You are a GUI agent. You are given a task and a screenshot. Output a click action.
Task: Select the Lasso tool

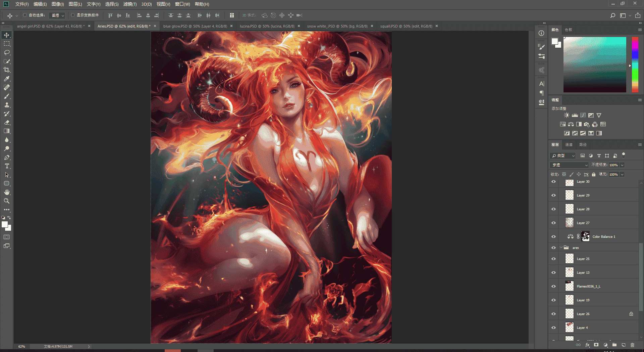click(x=7, y=52)
